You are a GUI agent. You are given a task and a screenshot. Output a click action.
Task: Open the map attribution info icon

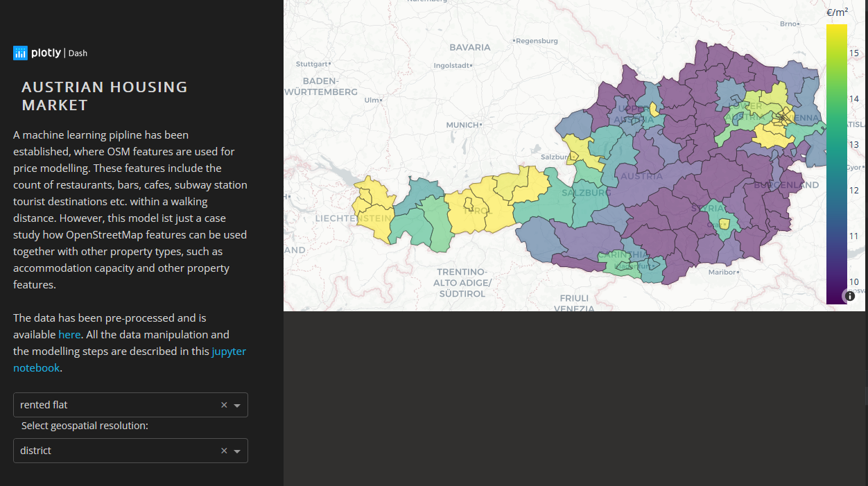click(x=850, y=296)
